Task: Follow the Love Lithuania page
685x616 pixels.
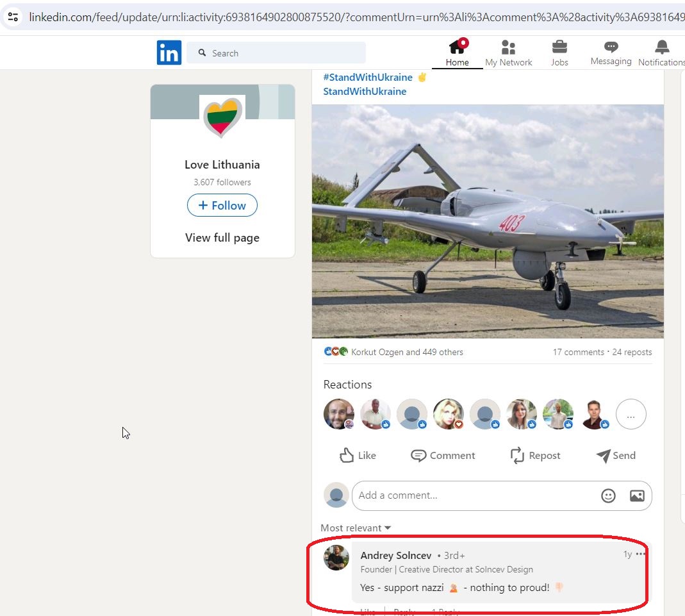Action: click(x=222, y=205)
